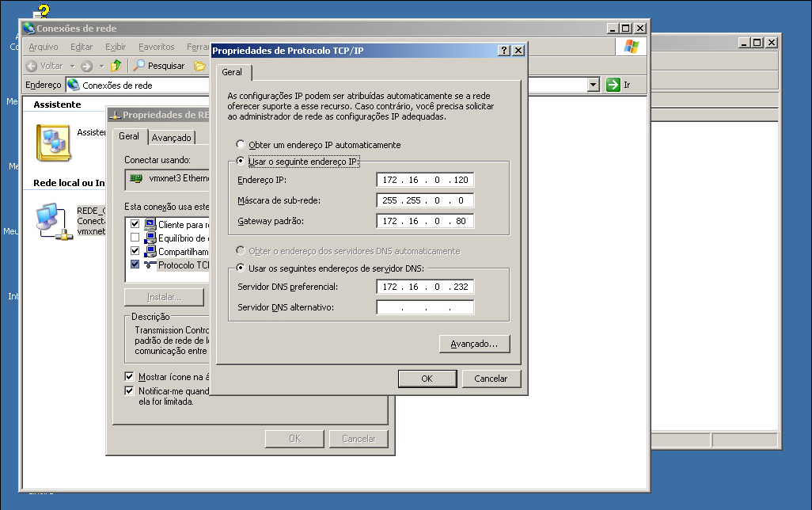Toggle Notificar-me quando checkbox

point(129,390)
